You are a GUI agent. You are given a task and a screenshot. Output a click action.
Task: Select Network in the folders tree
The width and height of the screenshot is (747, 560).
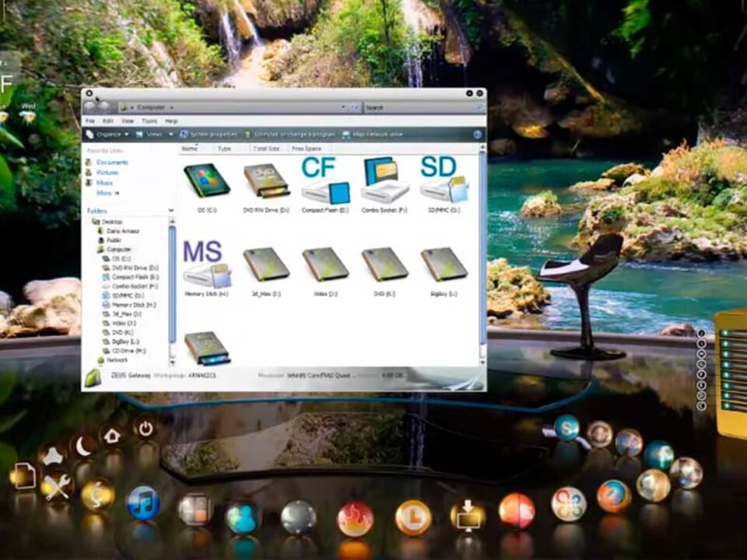coord(117,360)
